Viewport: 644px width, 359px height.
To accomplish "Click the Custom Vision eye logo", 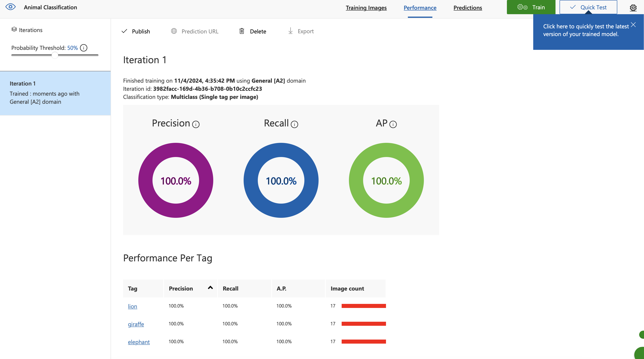I will click(x=11, y=7).
